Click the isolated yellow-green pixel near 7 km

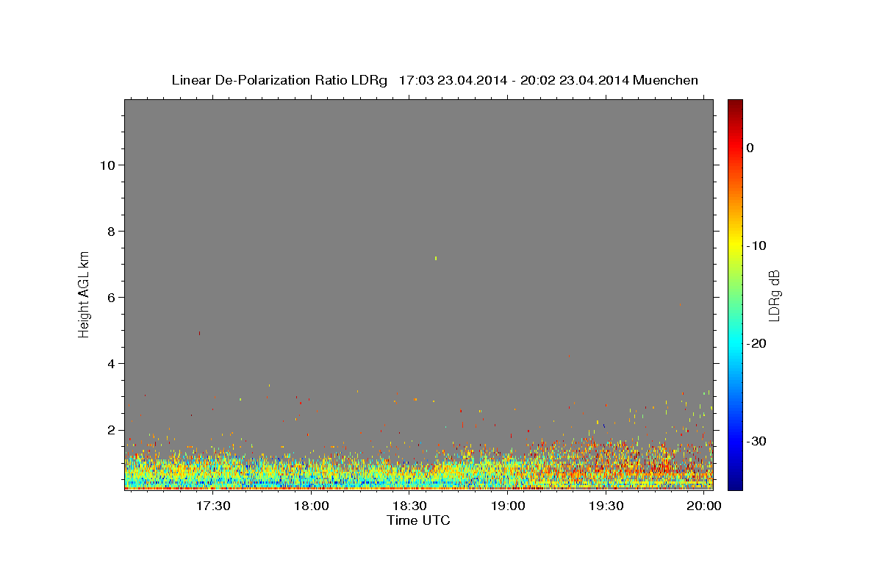click(x=436, y=258)
